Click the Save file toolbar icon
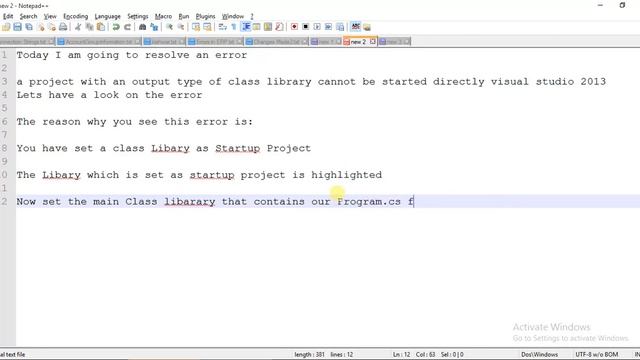The height and width of the screenshot is (360, 640). (17, 27)
